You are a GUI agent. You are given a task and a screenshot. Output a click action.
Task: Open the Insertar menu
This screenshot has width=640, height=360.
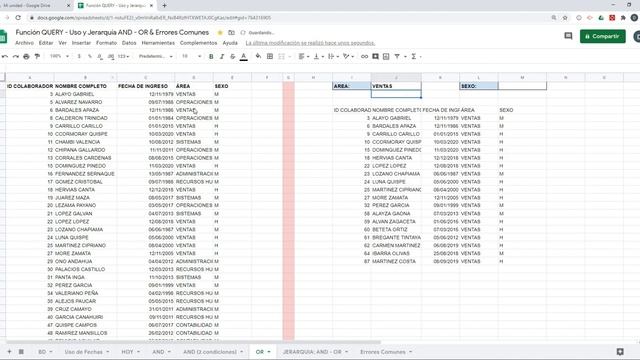pyautogui.click(x=81, y=43)
